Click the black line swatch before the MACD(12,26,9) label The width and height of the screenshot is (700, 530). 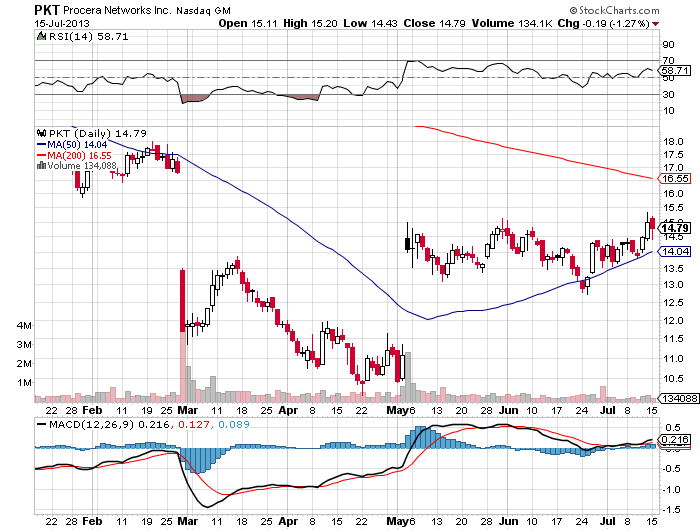click(x=42, y=425)
